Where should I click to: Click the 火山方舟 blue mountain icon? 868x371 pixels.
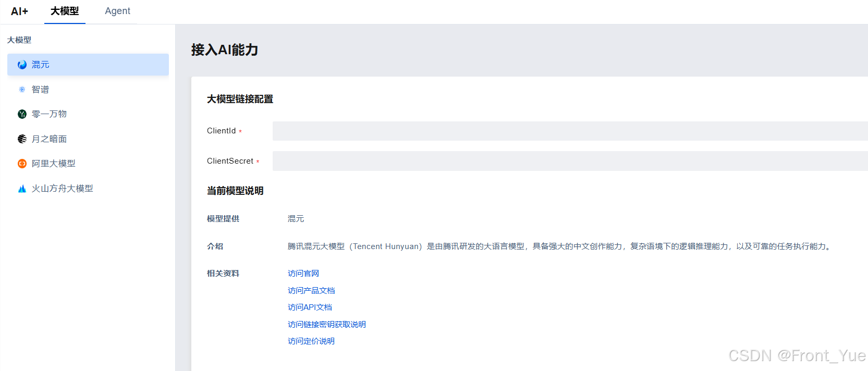point(22,189)
